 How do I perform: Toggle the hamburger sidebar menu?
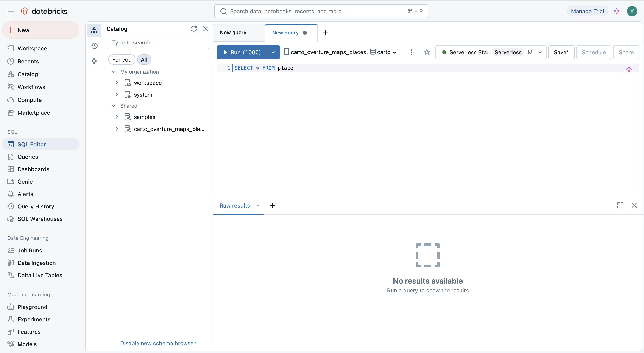pos(10,11)
